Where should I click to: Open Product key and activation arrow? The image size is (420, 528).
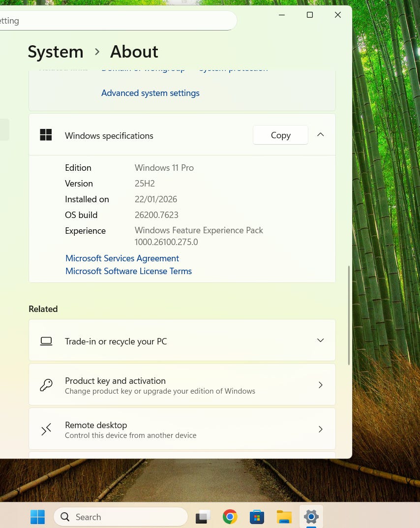coord(320,385)
